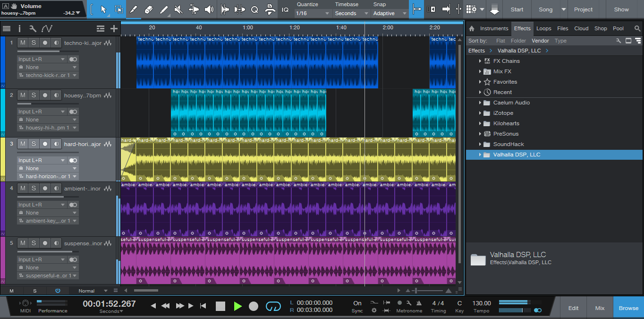The height and width of the screenshot is (319, 644).
Task: Click the Mix button at bottom right
Action: pyautogui.click(x=599, y=308)
